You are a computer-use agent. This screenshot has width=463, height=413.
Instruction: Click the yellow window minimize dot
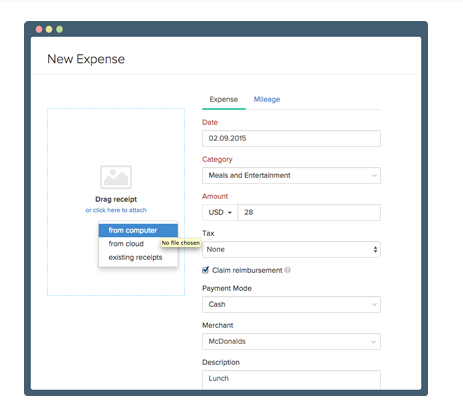pyautogui.click(x=49, y=29)
